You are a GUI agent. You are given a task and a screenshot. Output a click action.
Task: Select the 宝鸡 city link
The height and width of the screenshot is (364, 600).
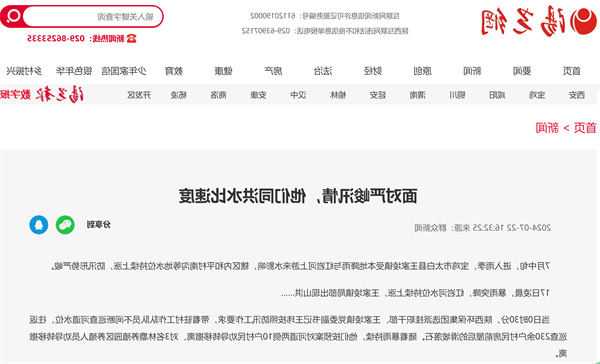pyautogui.click(x=537, y=95)
